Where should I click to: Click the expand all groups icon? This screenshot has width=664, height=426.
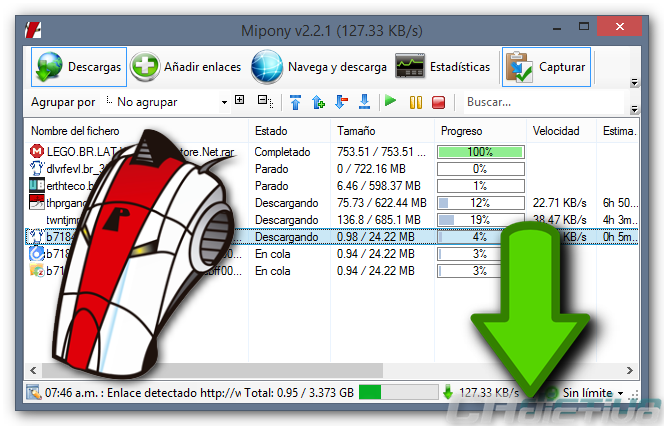click(240, 100)
